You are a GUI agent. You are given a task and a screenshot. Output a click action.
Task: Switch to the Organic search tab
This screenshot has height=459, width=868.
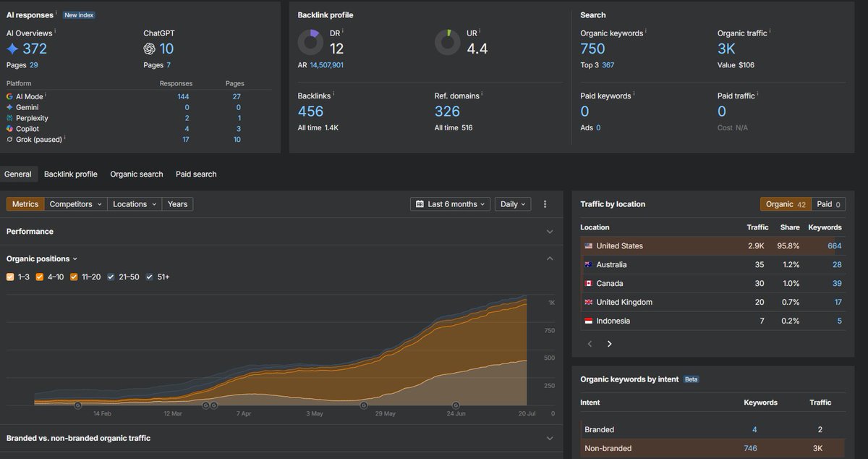(137, 174)
